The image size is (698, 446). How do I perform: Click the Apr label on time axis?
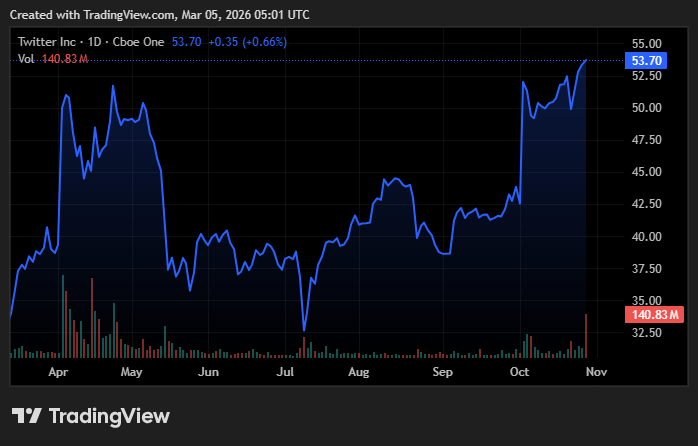[x=58, y=372]
